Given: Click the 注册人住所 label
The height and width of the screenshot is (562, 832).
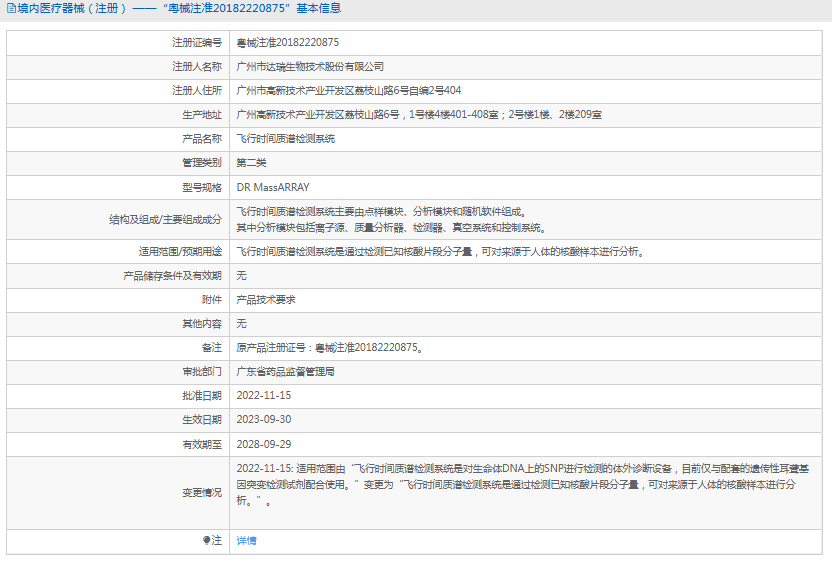Looking at the screenshot, I should 197,91.
